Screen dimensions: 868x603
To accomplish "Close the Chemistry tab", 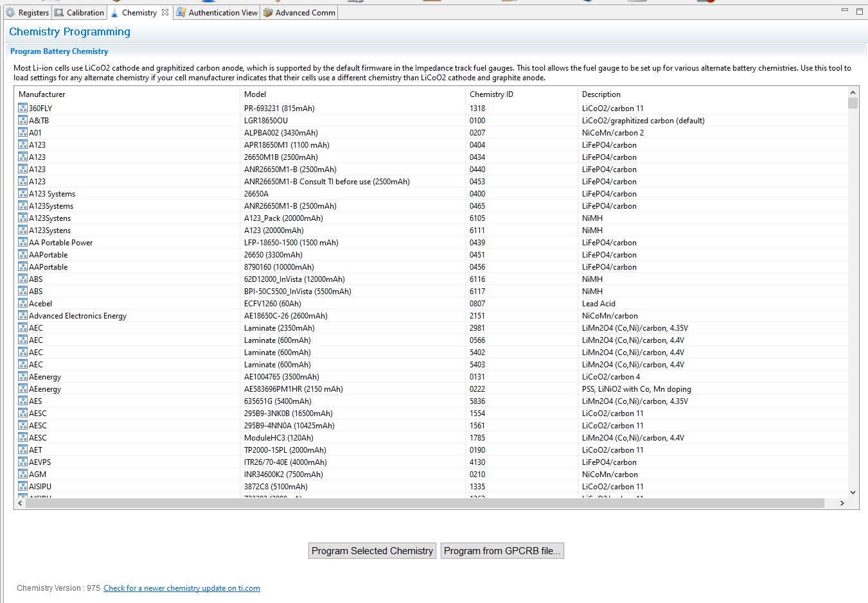I will [x=164, y=11].
